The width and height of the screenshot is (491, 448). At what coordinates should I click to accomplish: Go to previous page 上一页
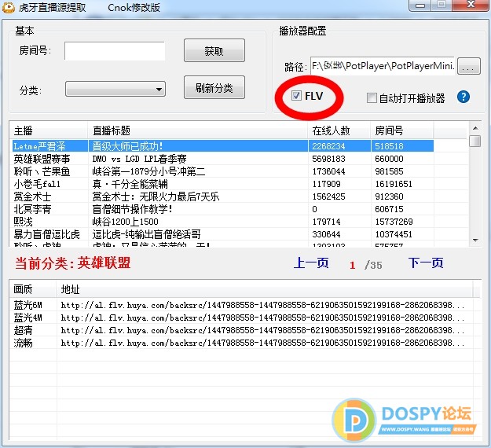311,263
